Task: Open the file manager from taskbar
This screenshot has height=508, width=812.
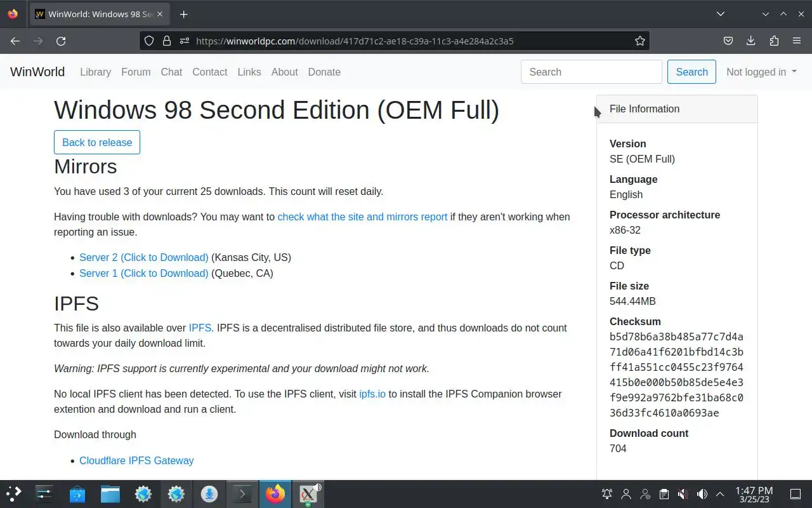Action: tap(110, 493)
